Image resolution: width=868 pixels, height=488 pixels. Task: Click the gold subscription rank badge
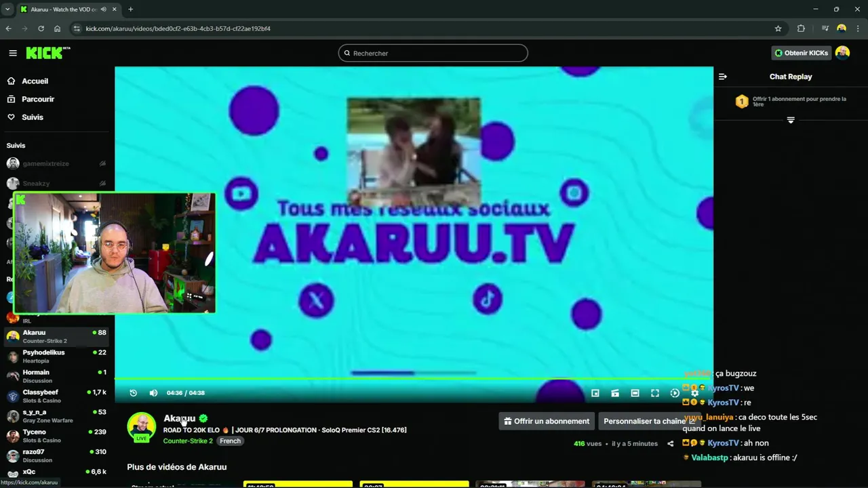click(x=742, y=102)
